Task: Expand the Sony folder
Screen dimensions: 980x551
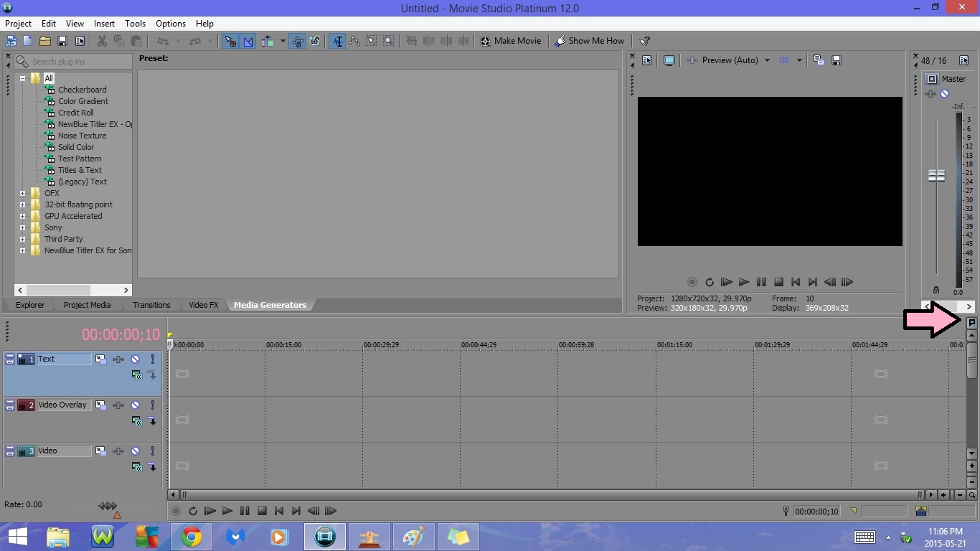Action: pos(22,227)
